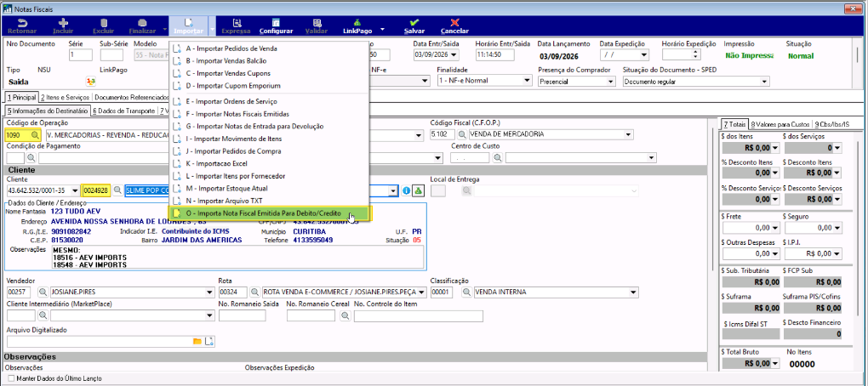Screen dimensions: 868x386
Task: Switch to 2 Itens e Serviços tab
Action: coord(64,97)
